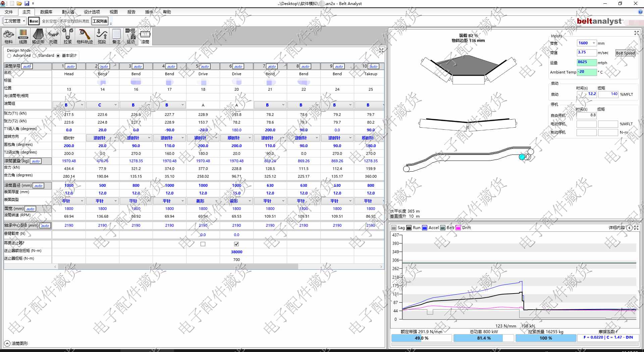Select the Base case button

tap(34, 21)
